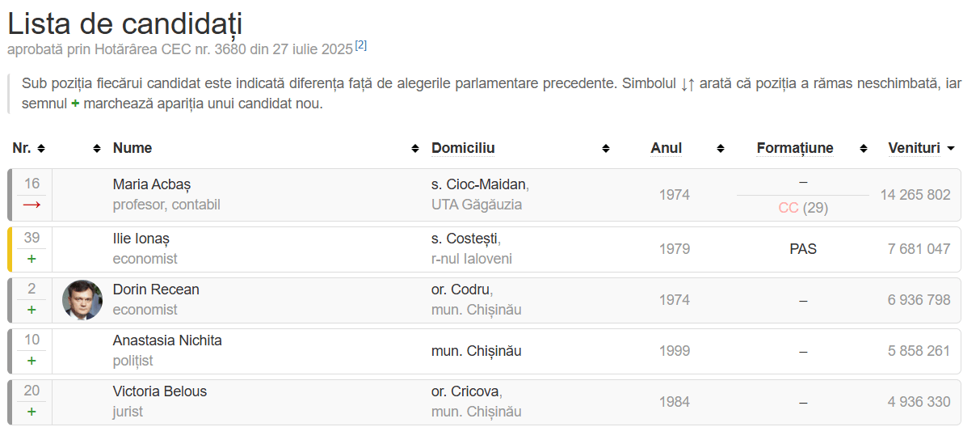980x427 pixels.
Task: Click the Formațiune column header
Action: click(795, 148)
